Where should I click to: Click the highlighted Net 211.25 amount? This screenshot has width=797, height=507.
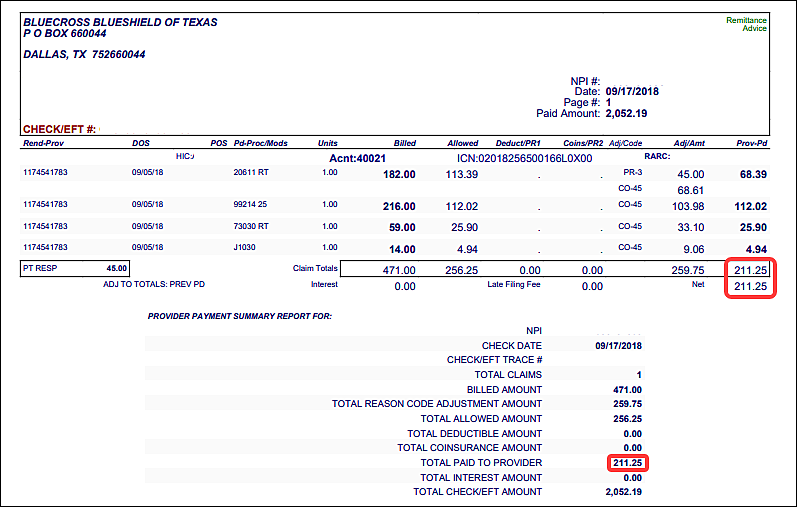pos(750,286)
